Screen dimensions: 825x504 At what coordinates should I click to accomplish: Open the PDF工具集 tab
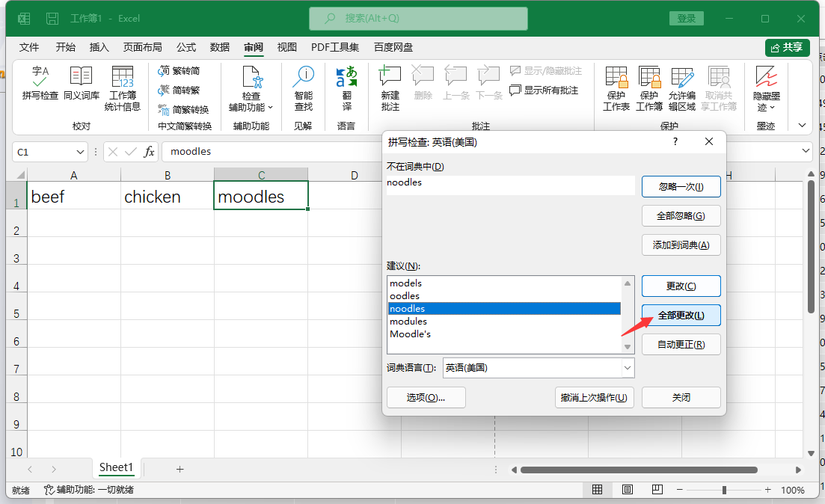334,47
